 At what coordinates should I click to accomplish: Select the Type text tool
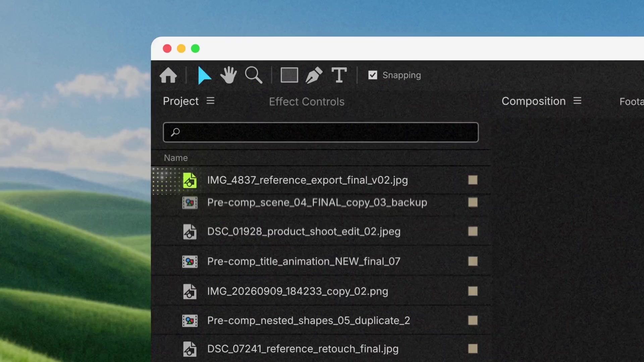339,75
